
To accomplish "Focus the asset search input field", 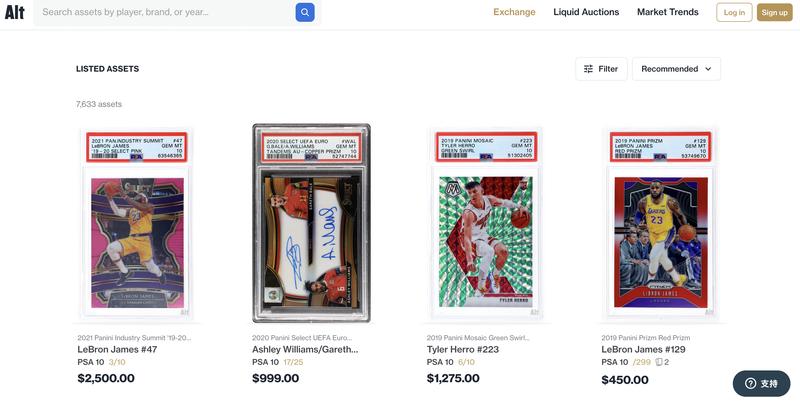I will coord(165,12).
